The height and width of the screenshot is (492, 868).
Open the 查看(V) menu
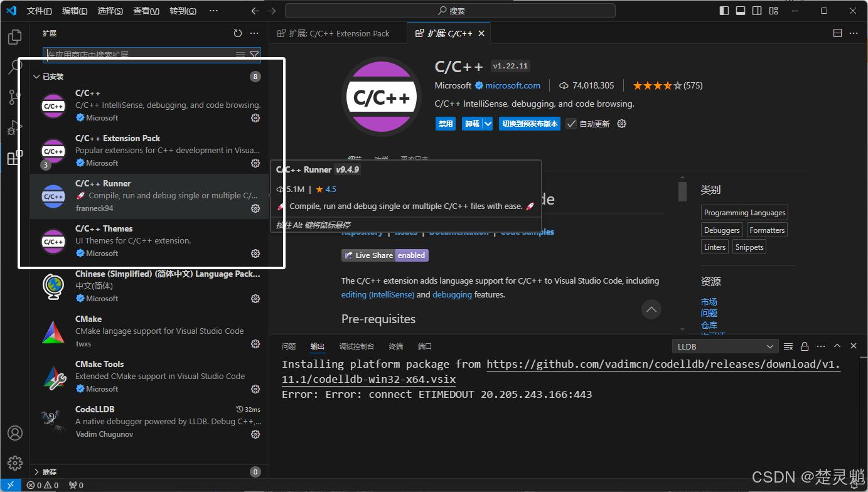146,11
